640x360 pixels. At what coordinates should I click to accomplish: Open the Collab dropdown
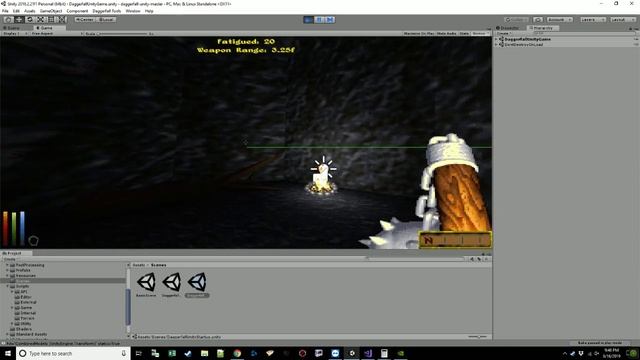[517, 20]
